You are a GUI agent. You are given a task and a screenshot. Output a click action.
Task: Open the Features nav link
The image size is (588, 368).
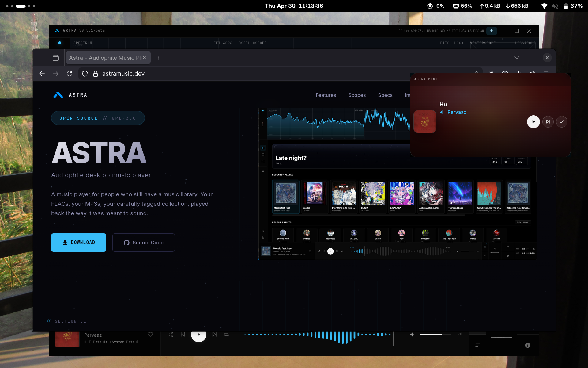coord(326,95)
